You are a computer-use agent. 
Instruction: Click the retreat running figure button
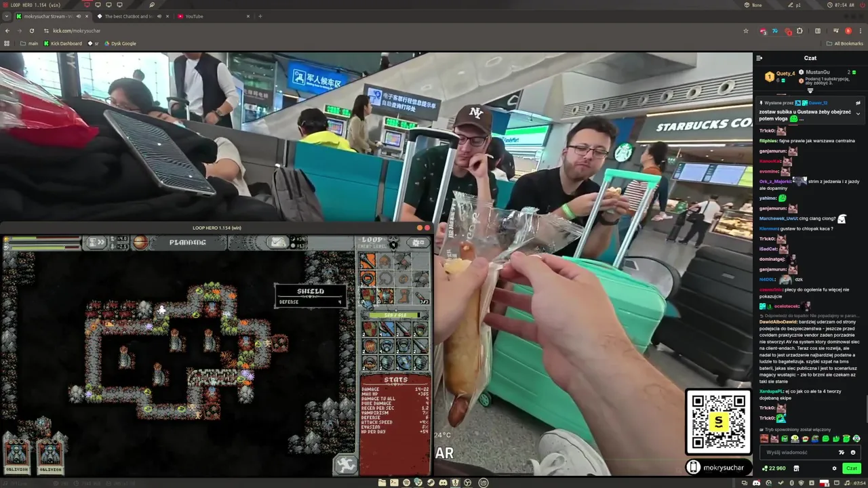(346, 465)
